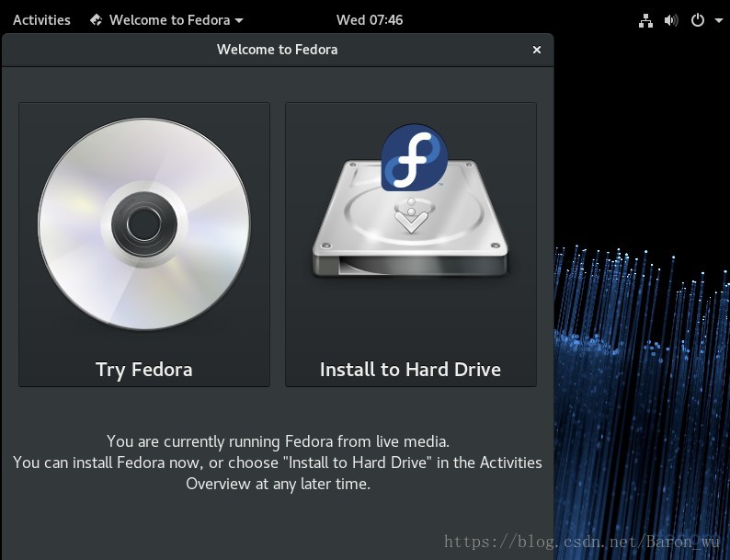Click the Welcome to Fedora window title
Image resolution: width=730 pixels, height=560 pixels.
(x=277, y=50)
